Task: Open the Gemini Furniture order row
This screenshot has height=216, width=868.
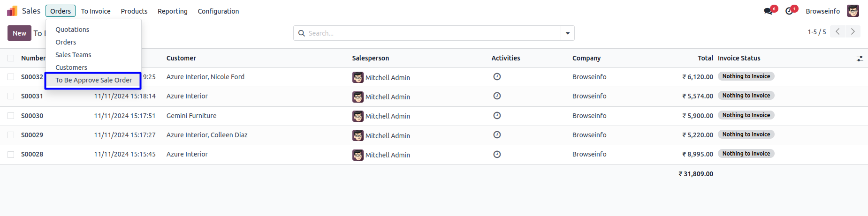Action: [x=191, y=116]
